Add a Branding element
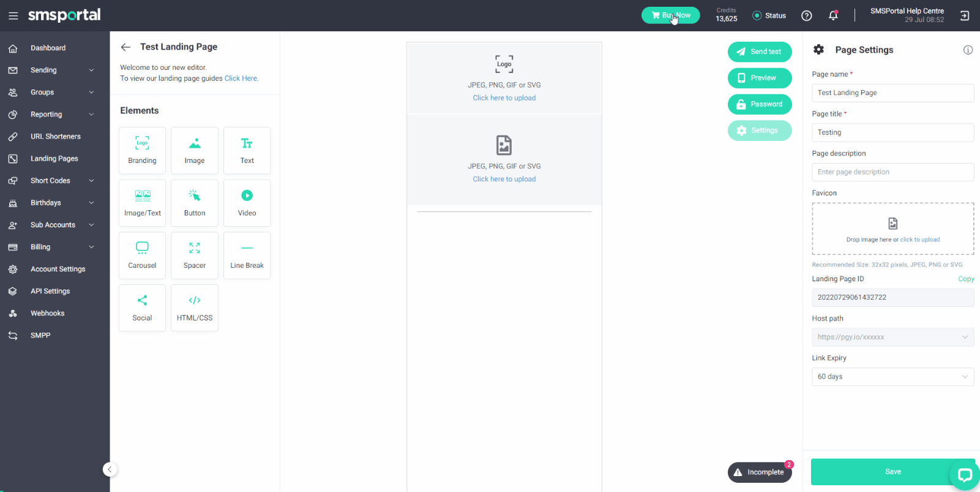Viewport: 980px width, 492px height. coord(142,151)
